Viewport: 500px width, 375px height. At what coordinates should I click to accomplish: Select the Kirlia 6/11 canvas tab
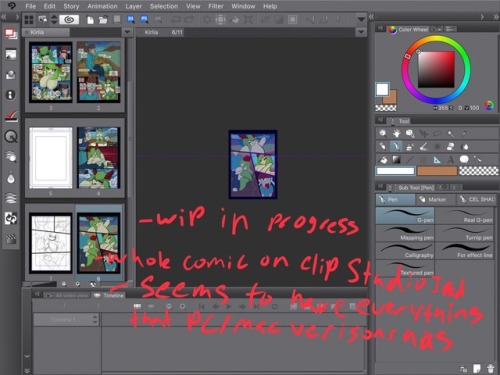click(x=160, y=32)
